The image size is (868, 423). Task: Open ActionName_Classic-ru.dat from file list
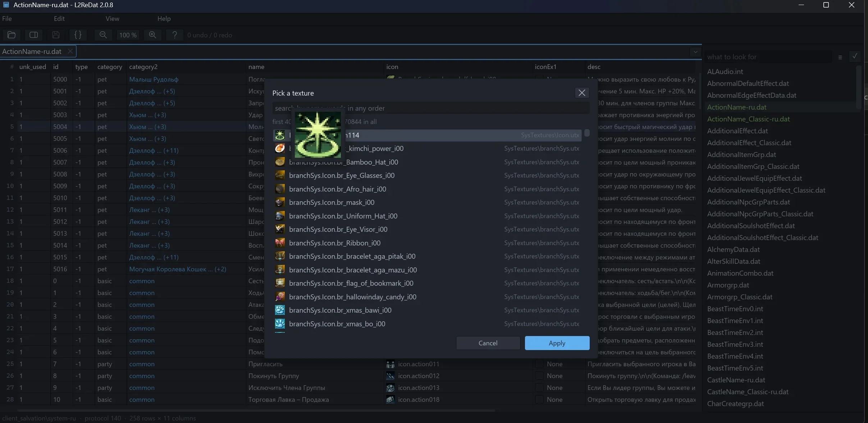(x=748, y=119)
